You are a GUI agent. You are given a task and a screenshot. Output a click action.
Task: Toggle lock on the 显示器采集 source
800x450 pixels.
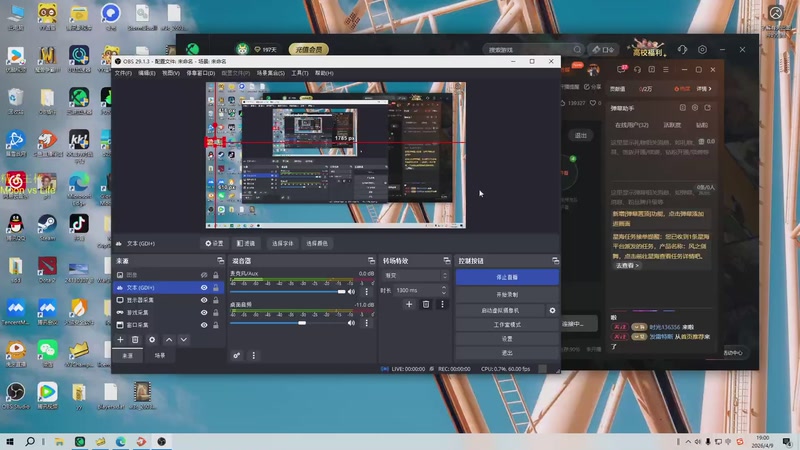tap(216, 300)
